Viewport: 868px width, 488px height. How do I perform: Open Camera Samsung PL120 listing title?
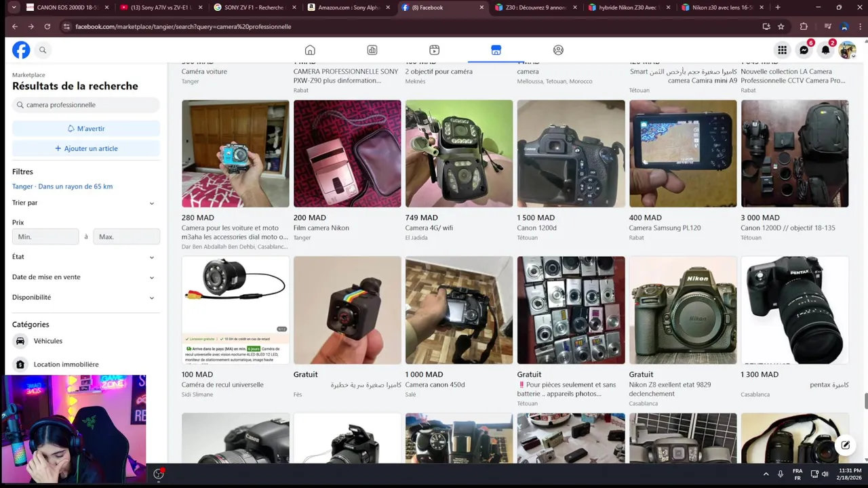click(x=665, y=228)
